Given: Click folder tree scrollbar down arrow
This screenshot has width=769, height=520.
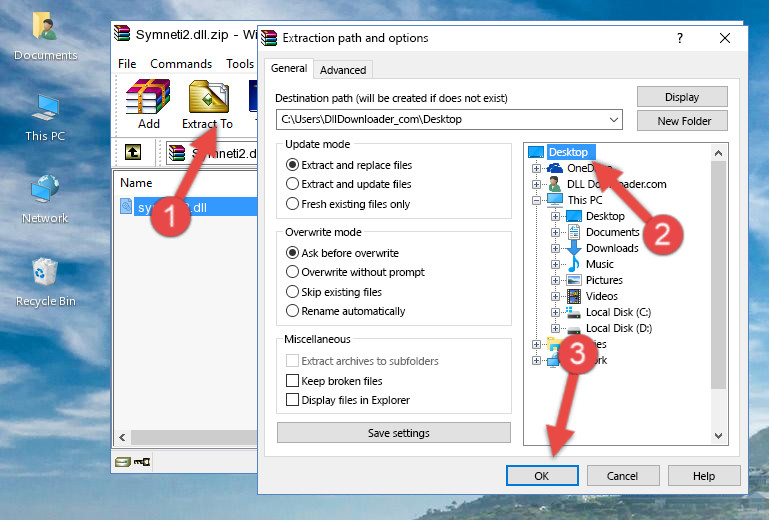Looking at the screenshot, I should tap(718, 436).
